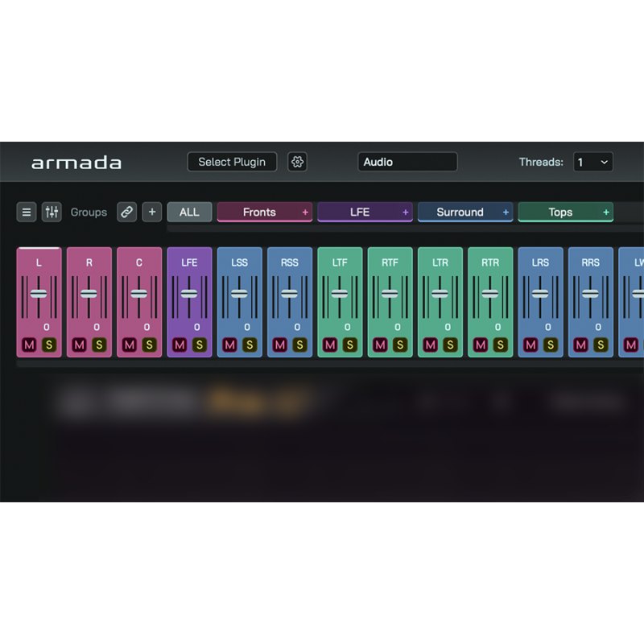Mute the LRS channel
644x644 pixels.
click(x=530, y=345)
